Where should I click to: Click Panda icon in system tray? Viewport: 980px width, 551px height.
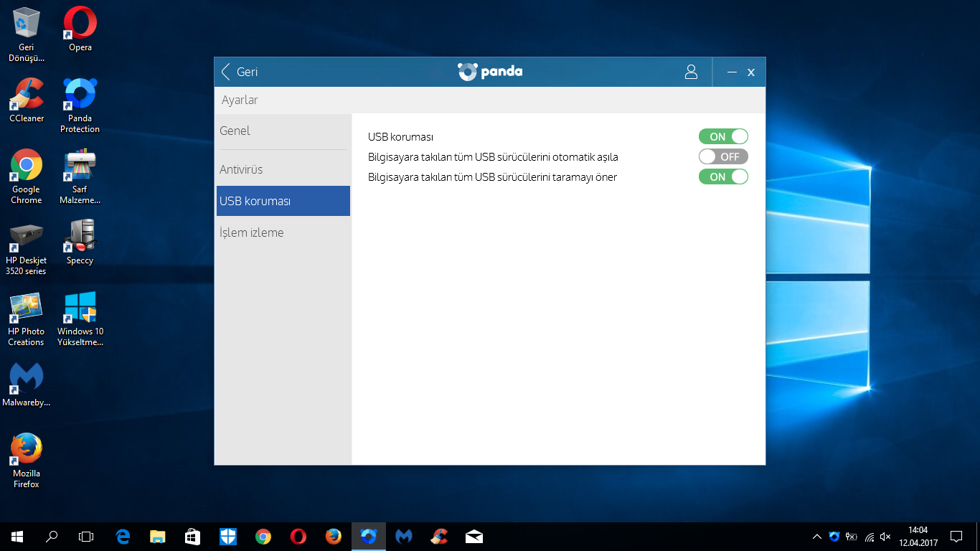[x=834, y=537]
